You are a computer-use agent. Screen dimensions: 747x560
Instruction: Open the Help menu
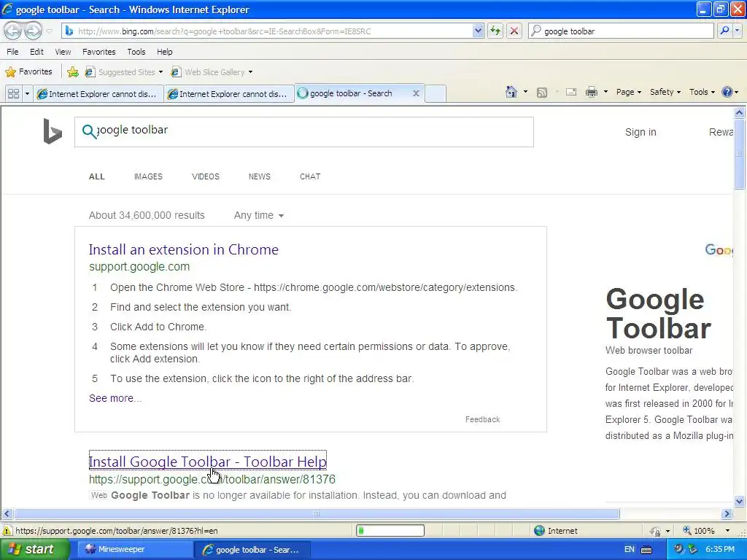click(165, 52)
